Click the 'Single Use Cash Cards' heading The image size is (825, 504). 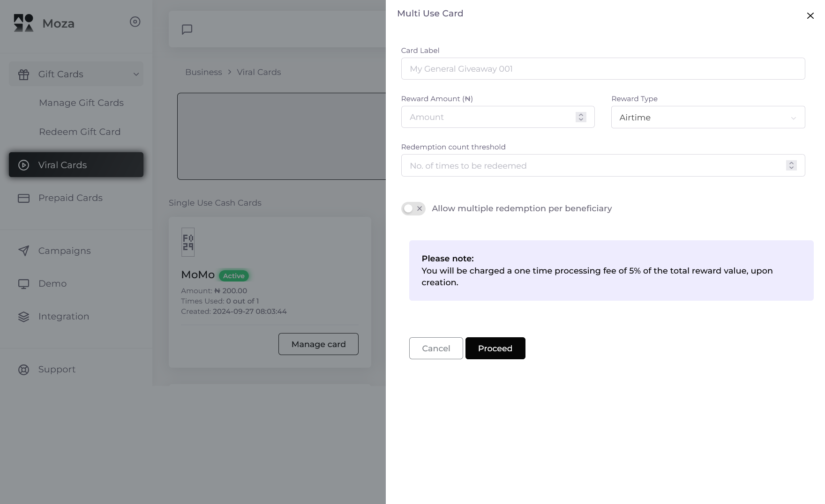215,203
